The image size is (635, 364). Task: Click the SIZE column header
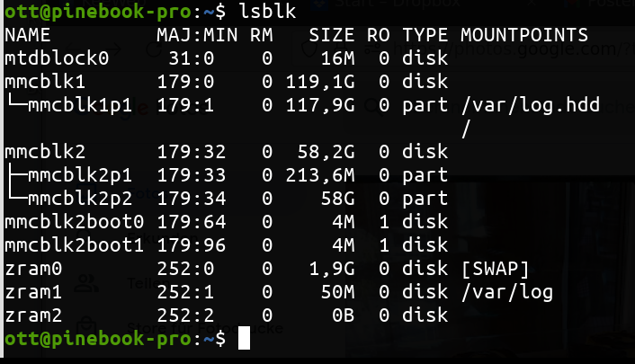(332, 35)
